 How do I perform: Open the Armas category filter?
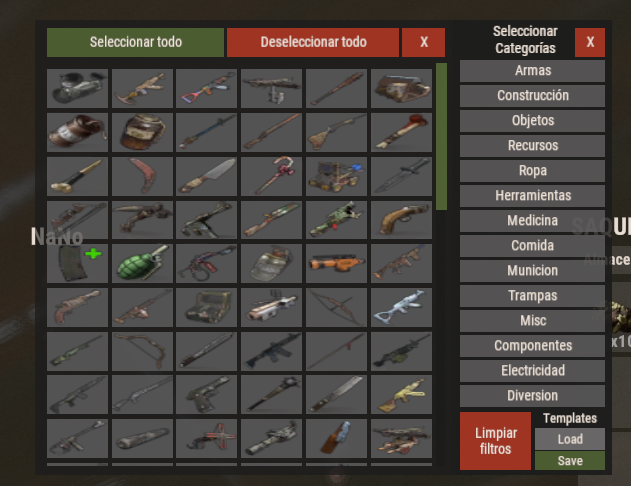[x=532, y=71]
